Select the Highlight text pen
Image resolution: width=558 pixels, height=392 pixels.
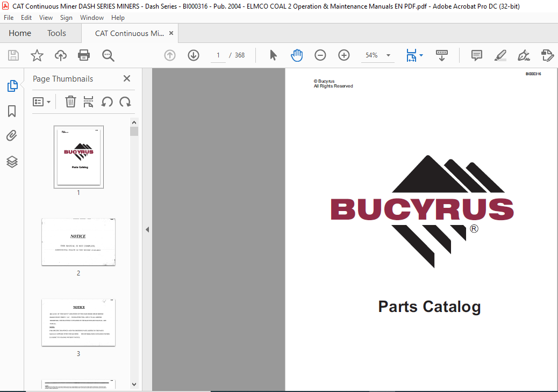pyautogui.click(x=500, y=55)
